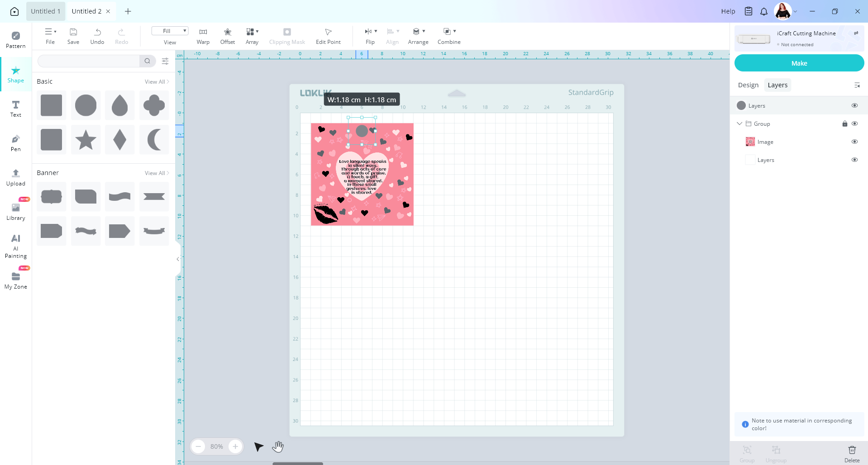This screenshot has height=465, width=868.
Task: Select the hand pan tool
Action: [x=278, y=447]
